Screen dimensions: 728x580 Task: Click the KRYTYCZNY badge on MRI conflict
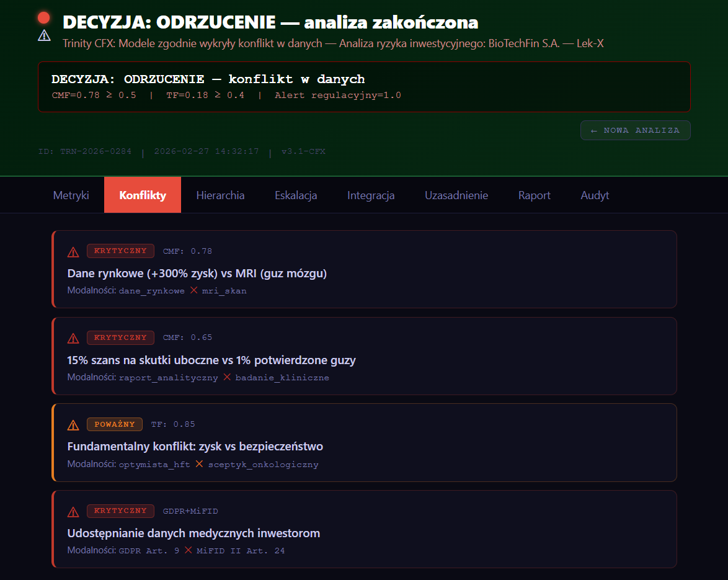pyautogui.click(x=120, y=251)
